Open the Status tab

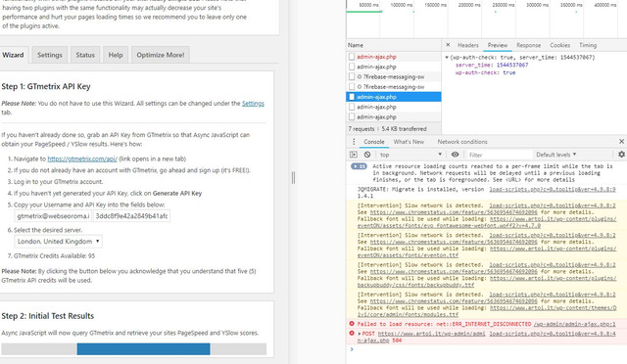coord(85,55)
